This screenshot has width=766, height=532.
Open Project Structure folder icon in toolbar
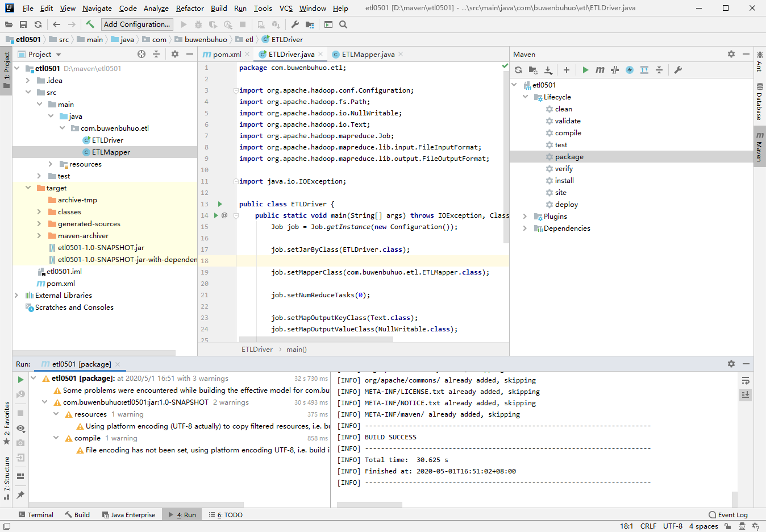coord(310,24)
